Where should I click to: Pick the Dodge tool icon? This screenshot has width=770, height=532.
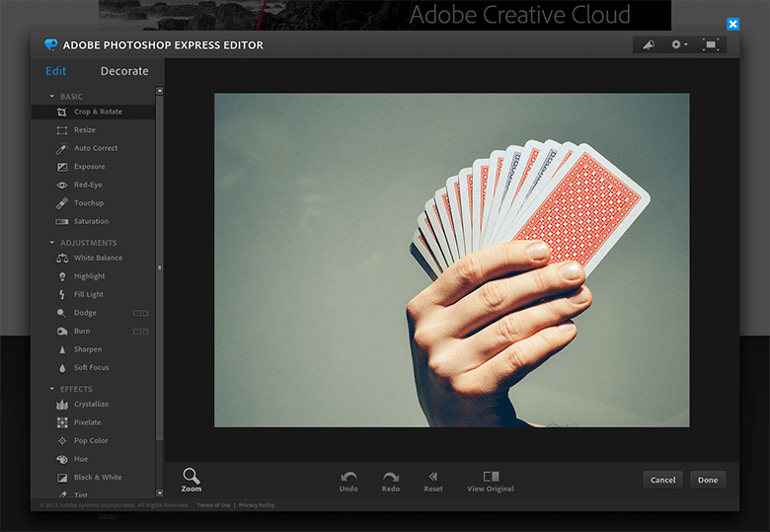click(61, 313)
